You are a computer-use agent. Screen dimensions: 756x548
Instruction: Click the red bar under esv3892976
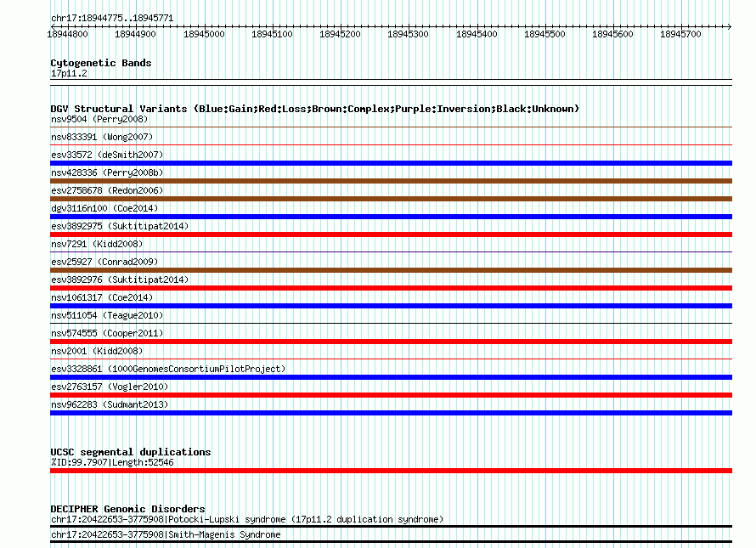391,288
